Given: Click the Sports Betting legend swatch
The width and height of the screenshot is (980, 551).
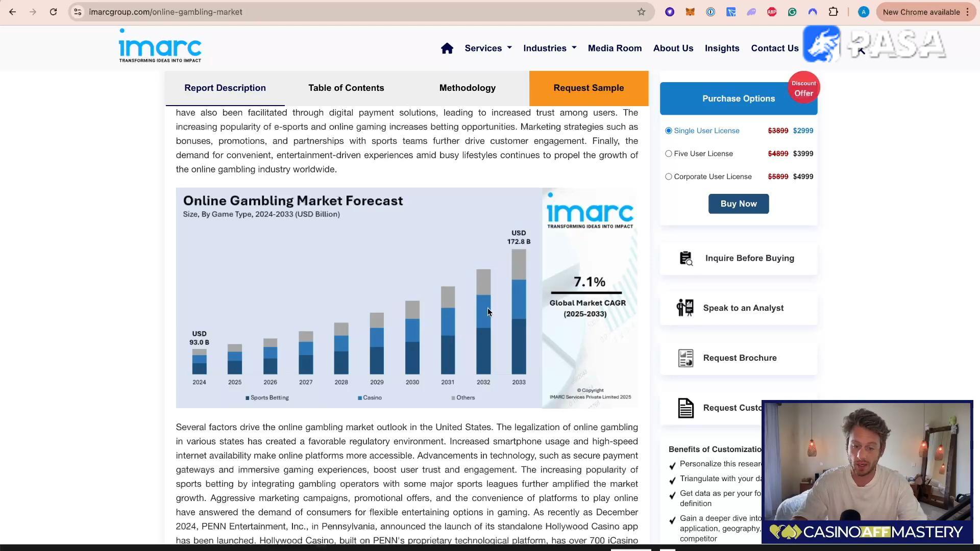Looking at the screenshot, I should click(x=248, y=398).
